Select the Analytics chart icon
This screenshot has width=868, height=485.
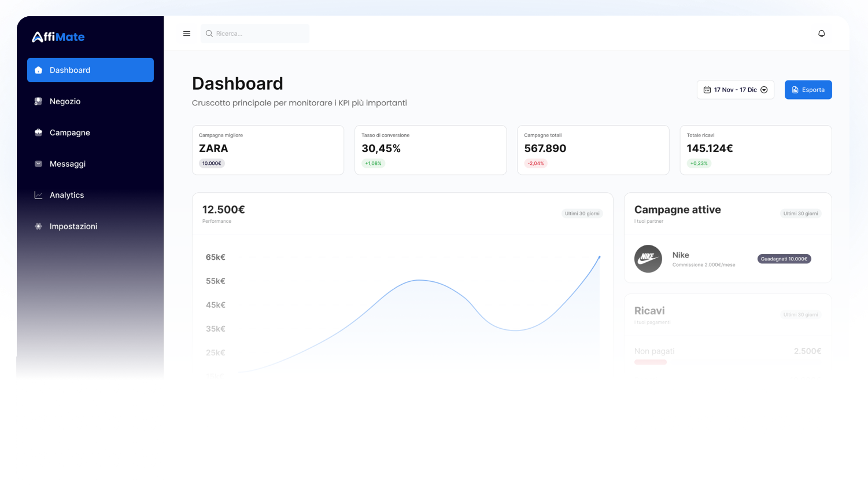(38, 194)
